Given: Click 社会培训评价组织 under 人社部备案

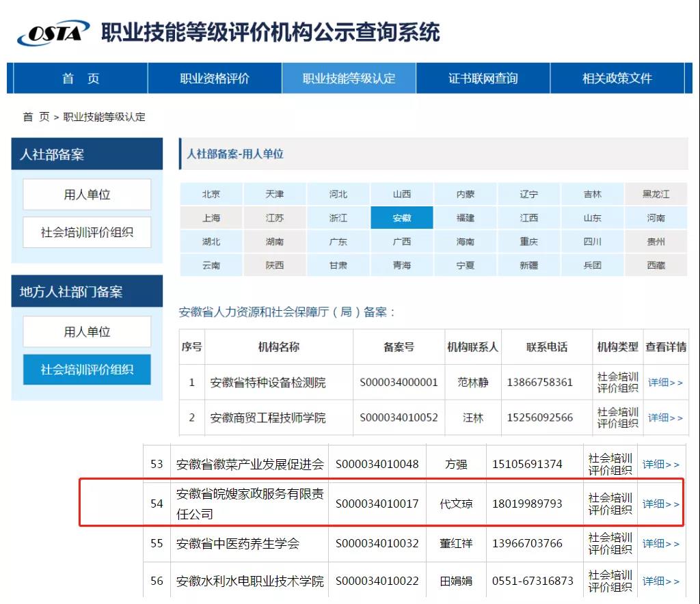Looking at the screenshot, I should 87,232.
